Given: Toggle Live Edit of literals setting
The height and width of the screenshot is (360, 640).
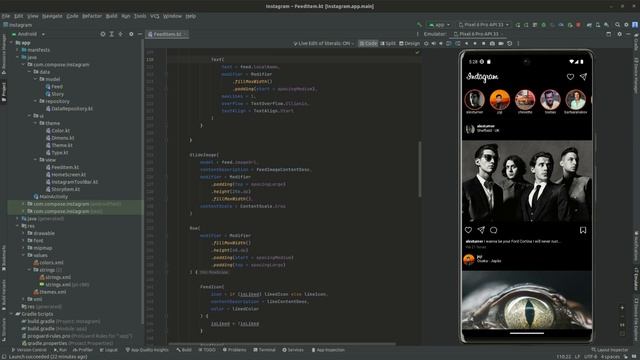Looking at the screenshot, I should click(x=323, y=43).
